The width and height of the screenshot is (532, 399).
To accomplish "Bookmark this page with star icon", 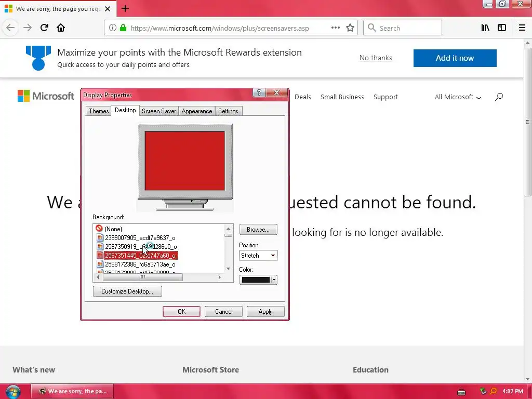I will click(350, 28).
